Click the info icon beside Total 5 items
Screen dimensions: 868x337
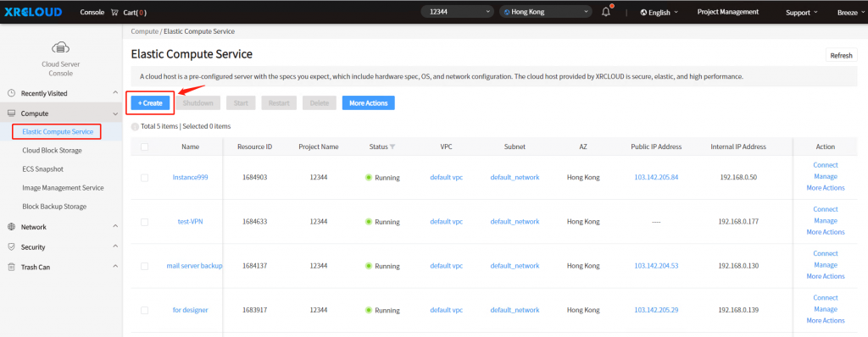[x=135, y=127]
